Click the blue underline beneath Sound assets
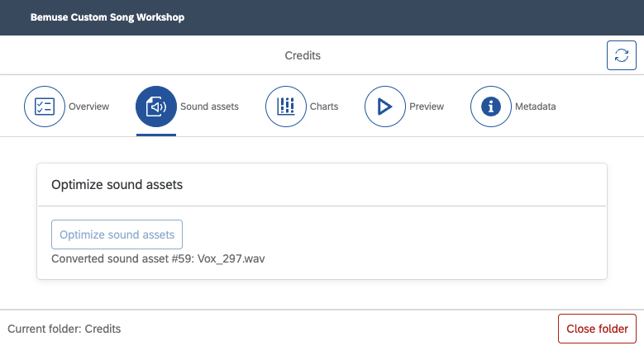 [x=156, y=134]
